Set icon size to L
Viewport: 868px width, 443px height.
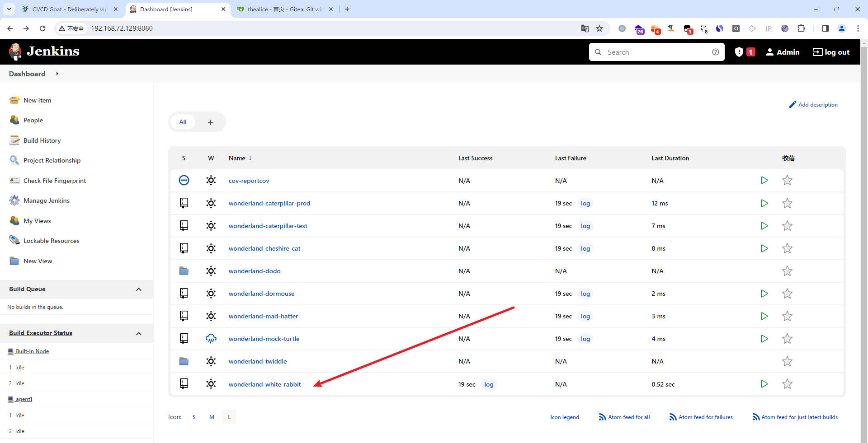pos(229,417)
